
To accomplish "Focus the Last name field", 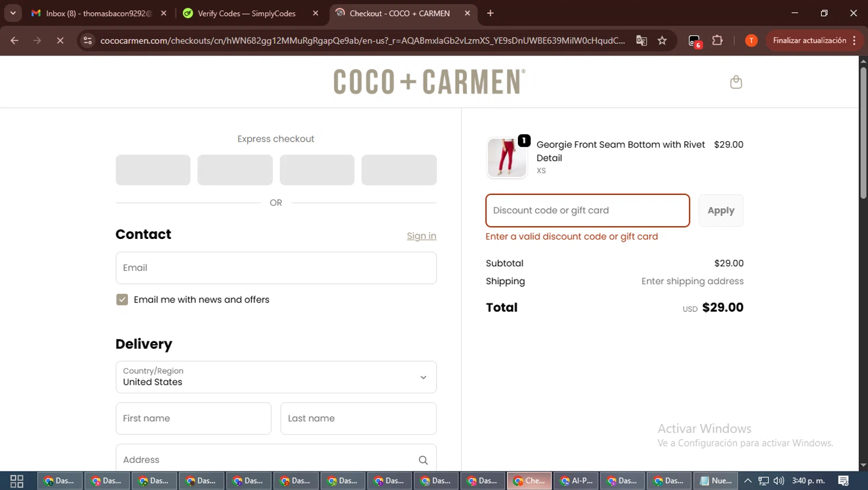I will pyautogui.click(x=358, y=418).
